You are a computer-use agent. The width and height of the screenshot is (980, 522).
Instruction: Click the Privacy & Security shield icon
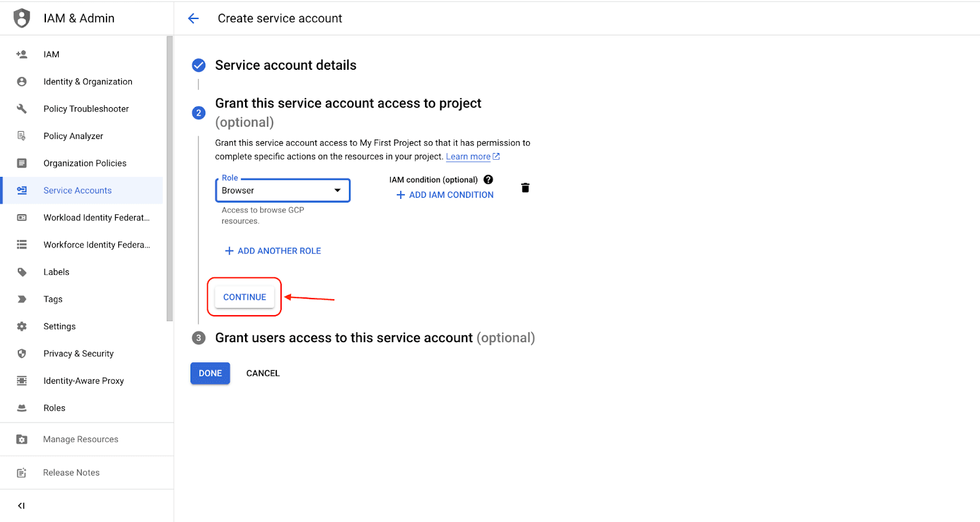click(x=22, y=354)
